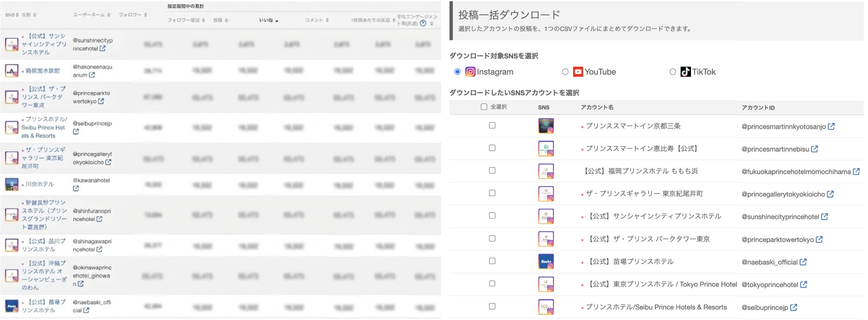Enable checkbox for 東京プリンスホテル / Tokyo Prince Hotel
The height and width of the screenshot is (320, 868).
(x=492, y=284)
